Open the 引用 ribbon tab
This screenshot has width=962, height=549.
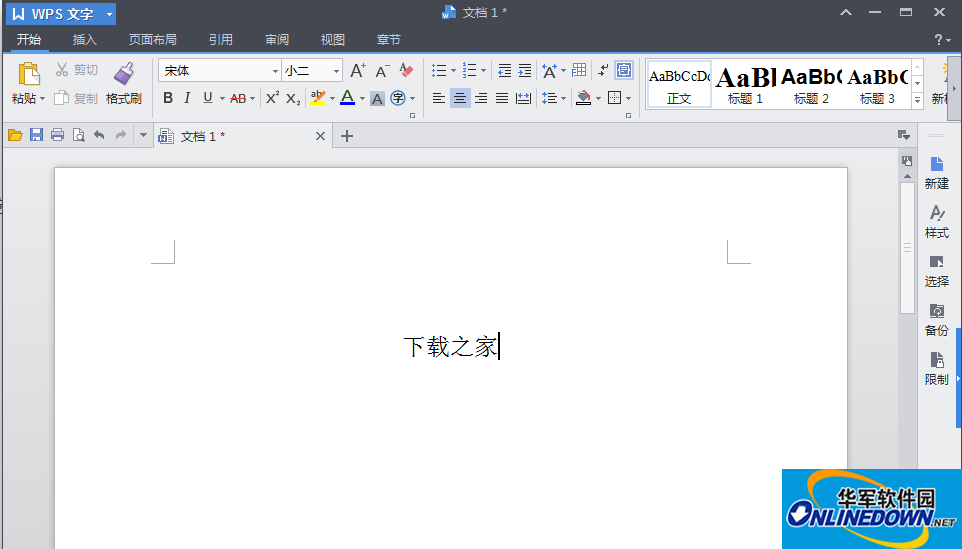[x=221, y=39]
